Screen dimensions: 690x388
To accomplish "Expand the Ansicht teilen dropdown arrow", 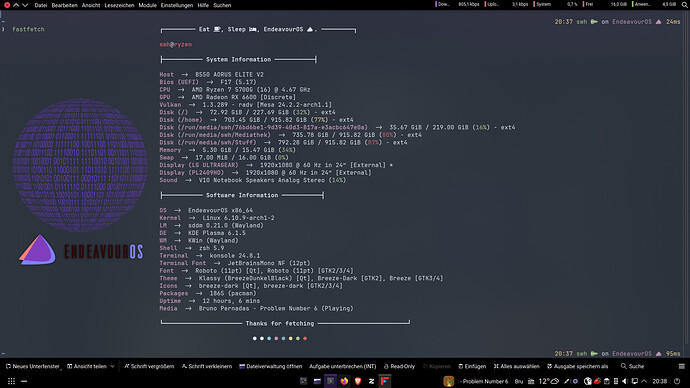I will tap(113, 366).
